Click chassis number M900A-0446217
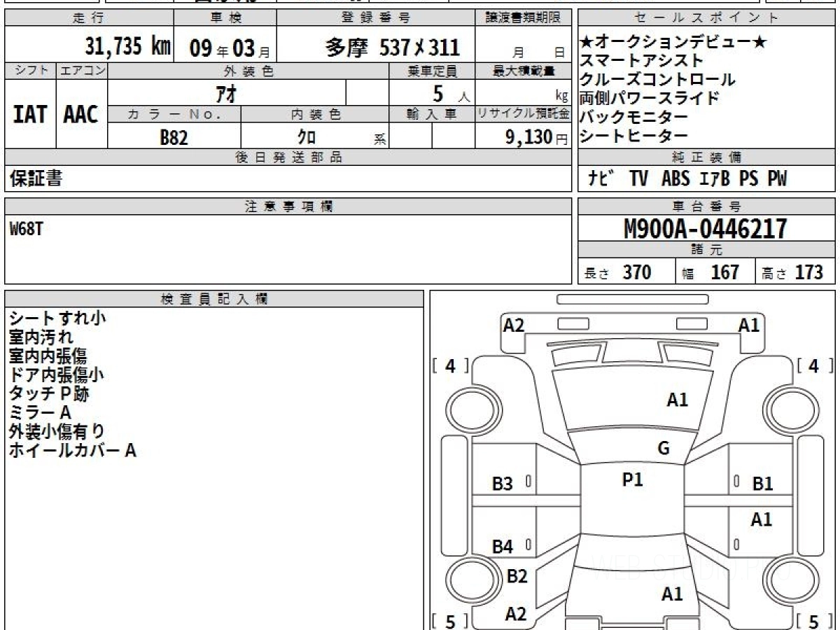Viewport: 840px width, 630px height. (x=705, y=228)
